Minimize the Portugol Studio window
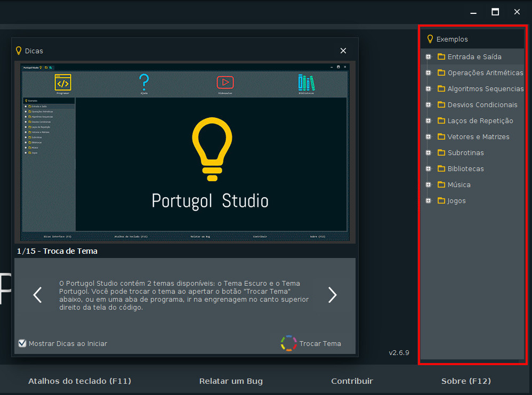This screenshot has height=395, width=532. (473, 12)
